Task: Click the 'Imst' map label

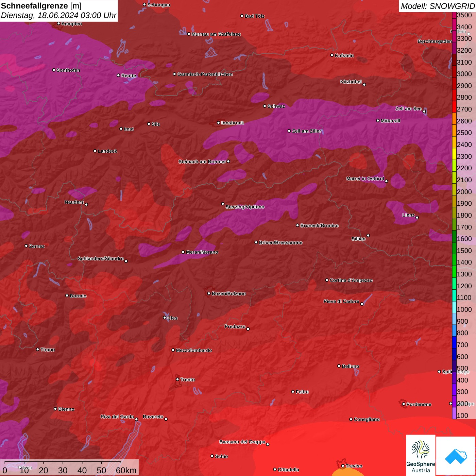Action: coord(129,129)
